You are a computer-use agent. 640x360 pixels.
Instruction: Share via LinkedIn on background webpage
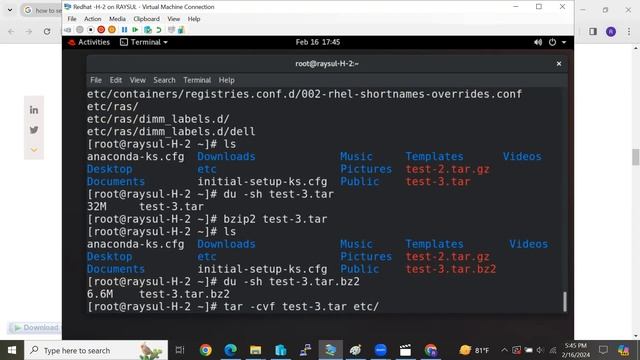tap(34, 110)
